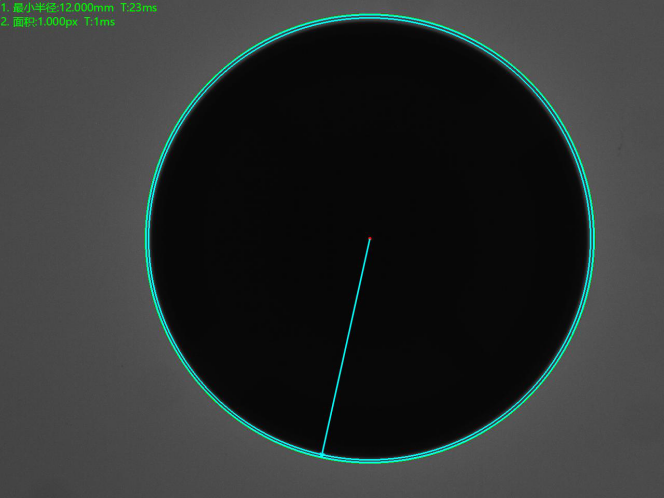The image size is (664, 498).
Task: Click the bottom-most point of the cyan circle
Action: point(370,461)
